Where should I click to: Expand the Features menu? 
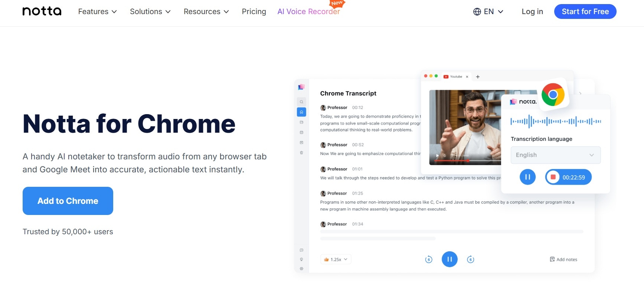coord(98,12)
